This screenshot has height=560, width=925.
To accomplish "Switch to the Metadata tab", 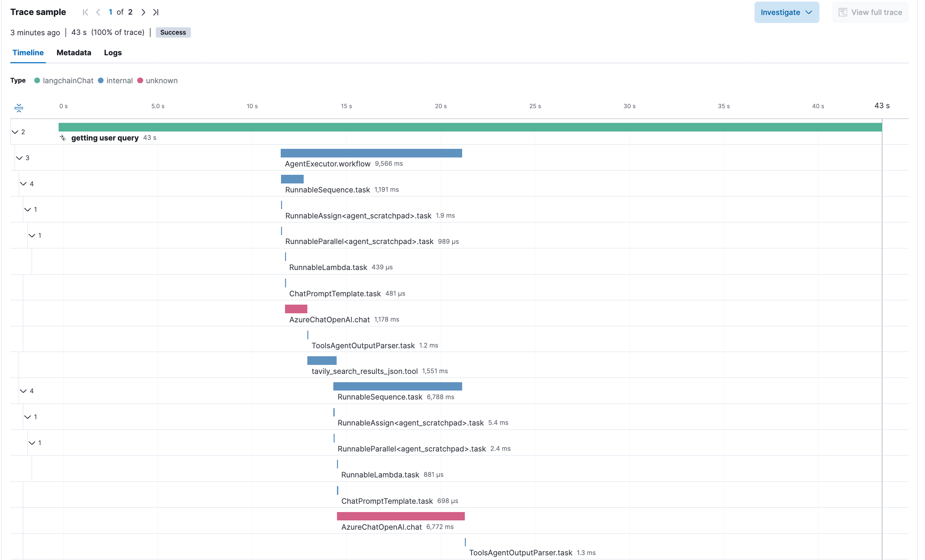I will [74, 53].
